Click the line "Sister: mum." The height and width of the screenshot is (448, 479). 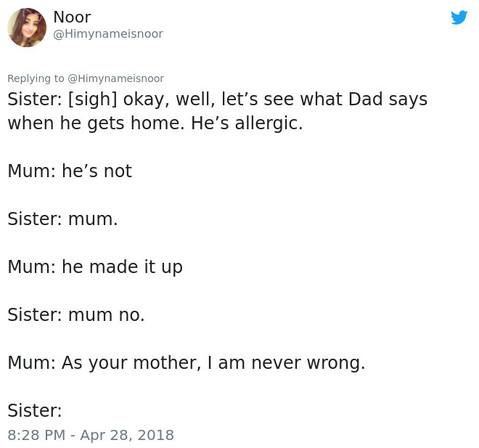[x=62, y=219]
